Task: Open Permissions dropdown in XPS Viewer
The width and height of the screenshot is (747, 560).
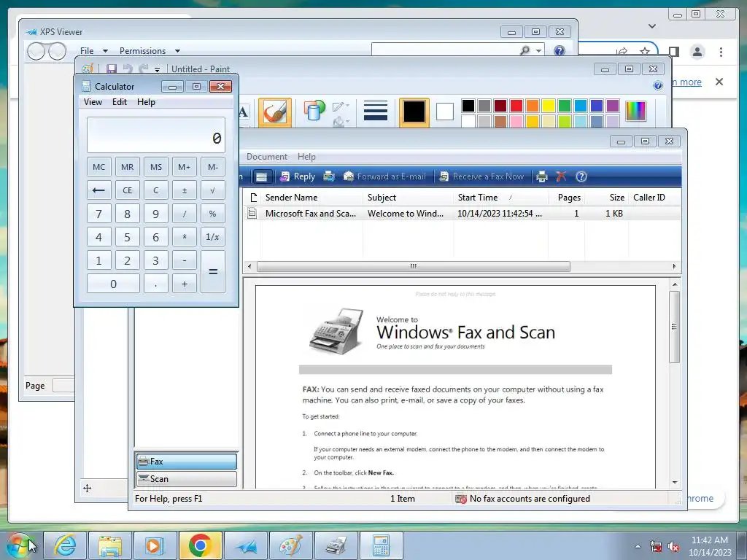Action: (150, 50)
